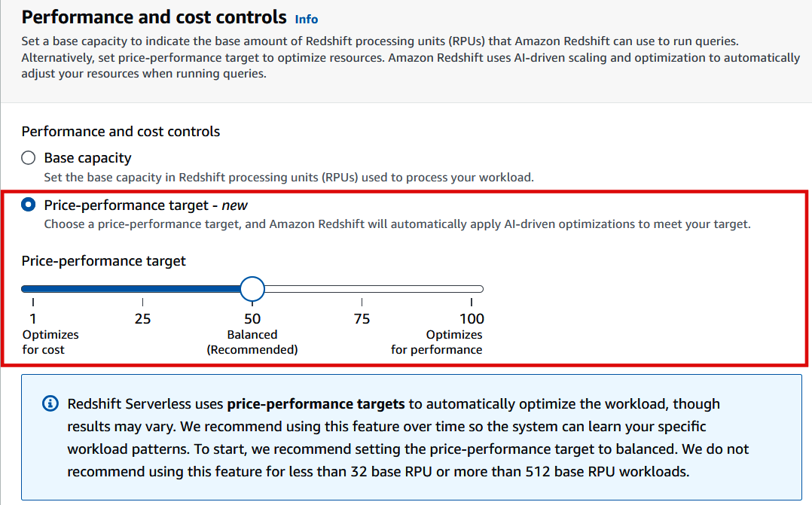This screenshot has width=812, height=505.
Task: Click the slider track near the 25 mark
Action: [142, 288]
